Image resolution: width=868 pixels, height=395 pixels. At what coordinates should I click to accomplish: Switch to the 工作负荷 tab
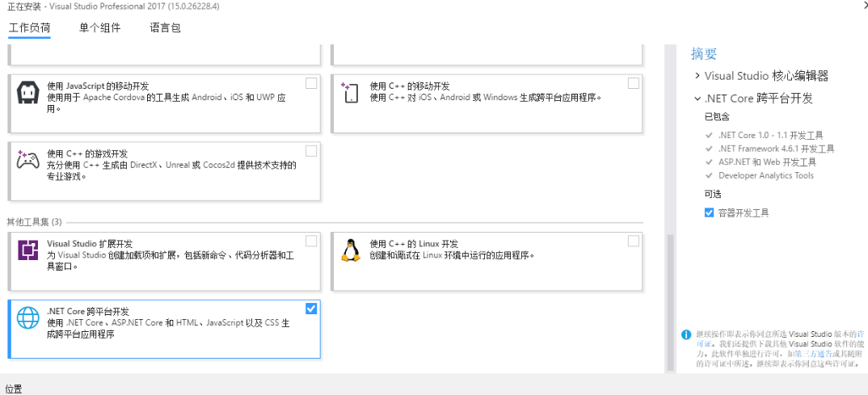point(30,27)
